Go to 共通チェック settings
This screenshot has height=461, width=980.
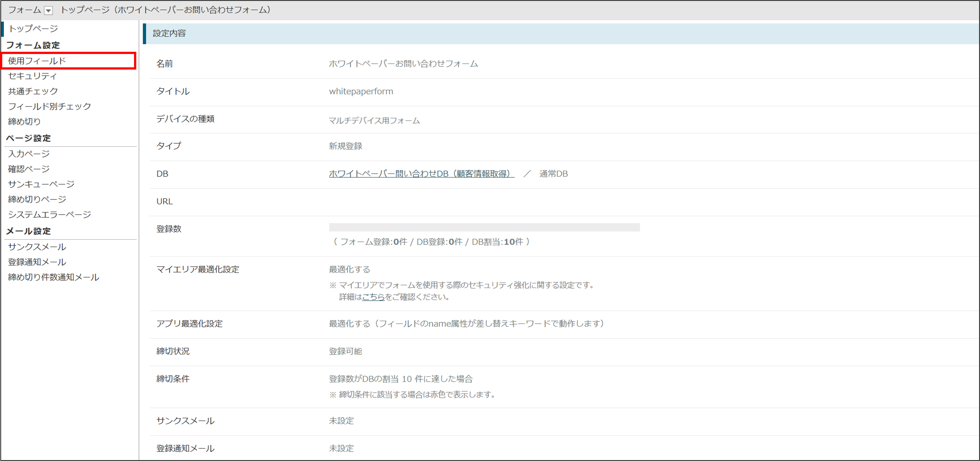pos(33,91)
